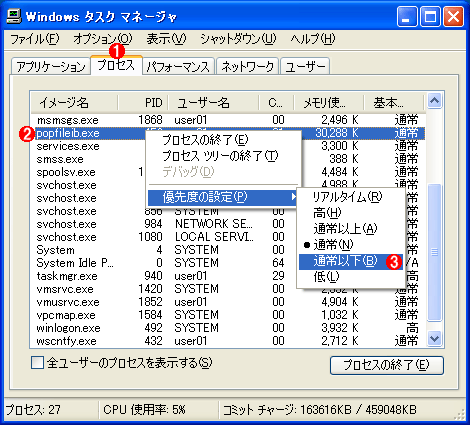Click process list scroll down arrow
Viewport: 470px width, 425px height.
(x=435, y=339)
